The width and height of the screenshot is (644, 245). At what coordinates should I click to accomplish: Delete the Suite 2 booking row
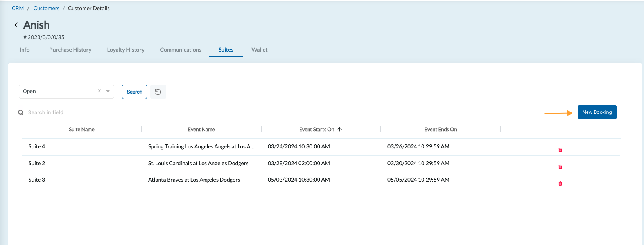[x=560, y=167]
